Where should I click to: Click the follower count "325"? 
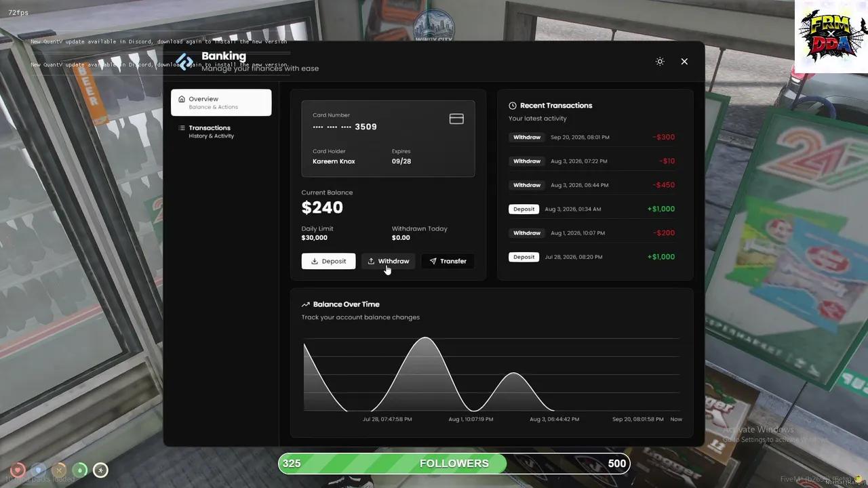pyautogui.click(x=292, y=464)
